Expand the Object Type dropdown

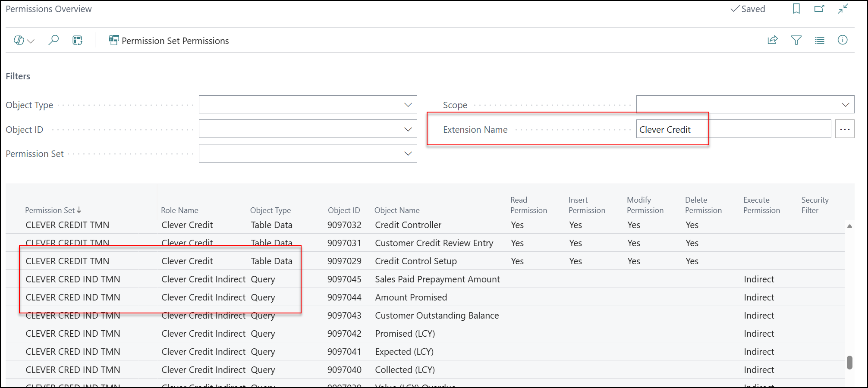(x=408, y=105)
